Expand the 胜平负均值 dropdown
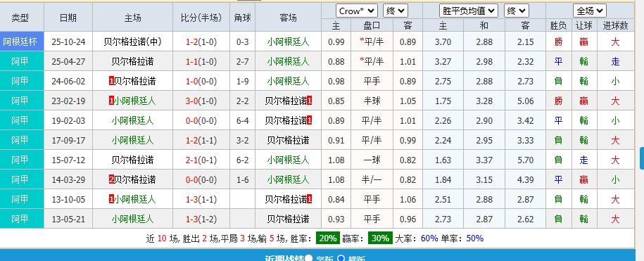Image resolution: width=644 pixels, height=261 pixels. pyautogui.click(x=469, y=11)
